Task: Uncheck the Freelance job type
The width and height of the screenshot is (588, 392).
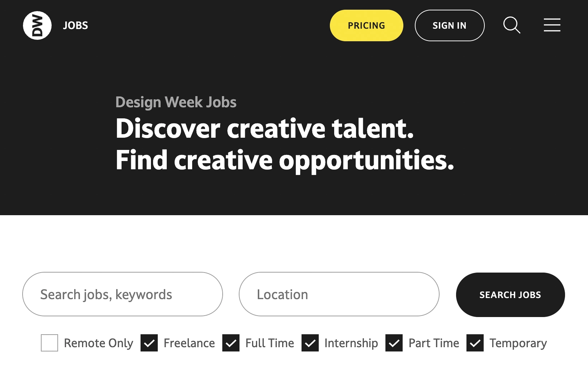Action: point(149,343)
